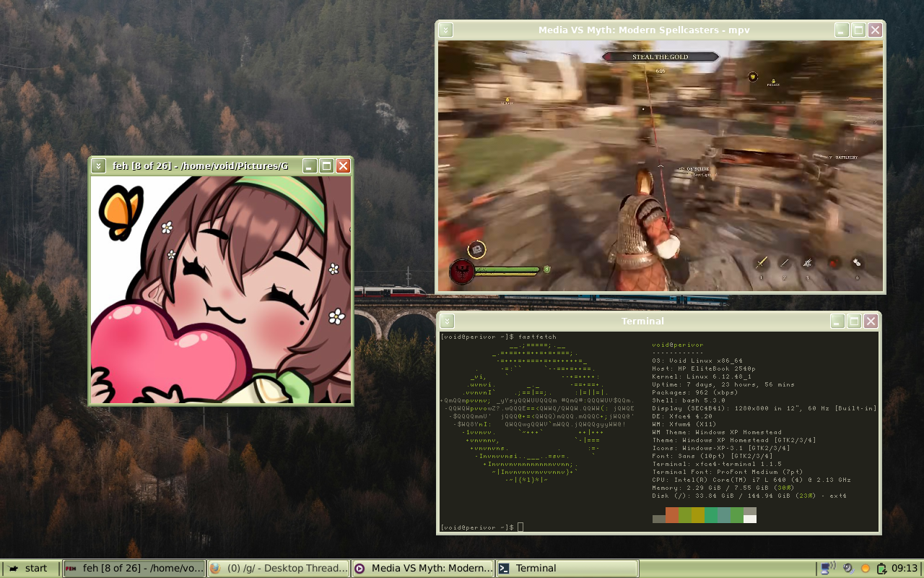Screen dimensions: 924x578
Task: Click the white block in the fastfetch palette
Action: click(750, 519)
